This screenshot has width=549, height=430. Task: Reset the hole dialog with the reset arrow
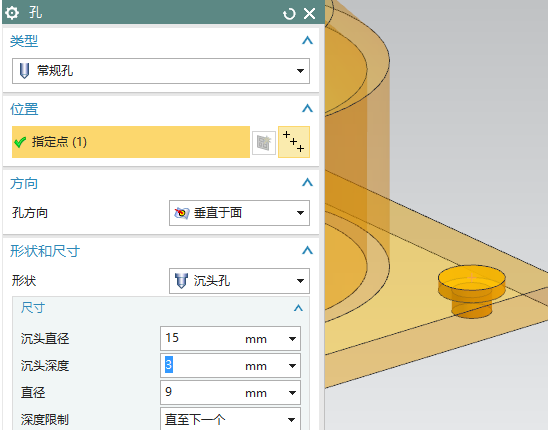click(289, 14)
